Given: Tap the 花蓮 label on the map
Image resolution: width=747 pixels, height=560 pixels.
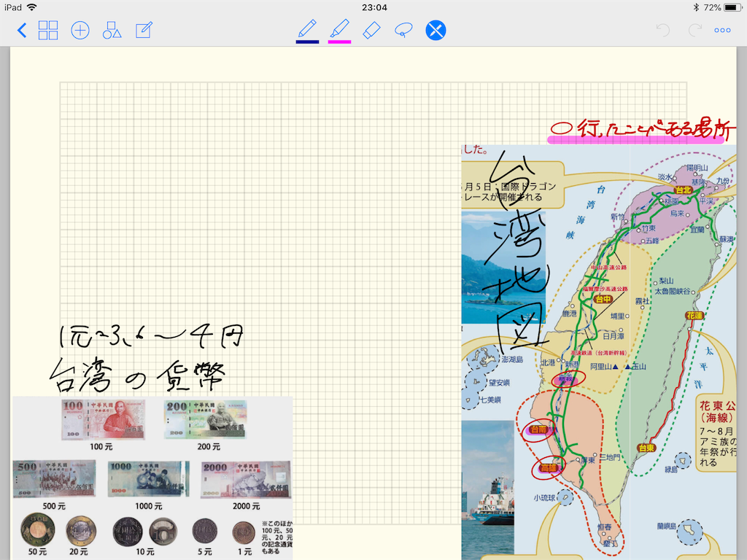Looking at the screenshot, I should 694,315.
